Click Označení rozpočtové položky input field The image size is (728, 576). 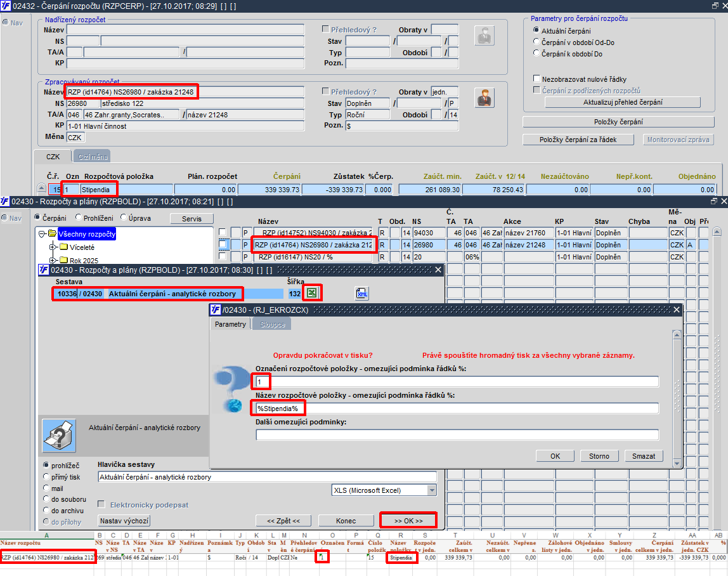(x=457, y=382)
